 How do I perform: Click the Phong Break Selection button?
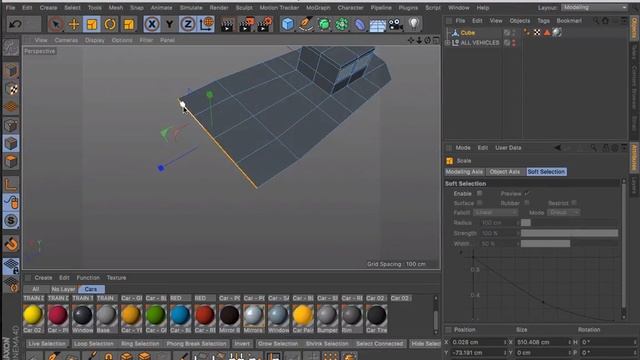coord(196,344)
